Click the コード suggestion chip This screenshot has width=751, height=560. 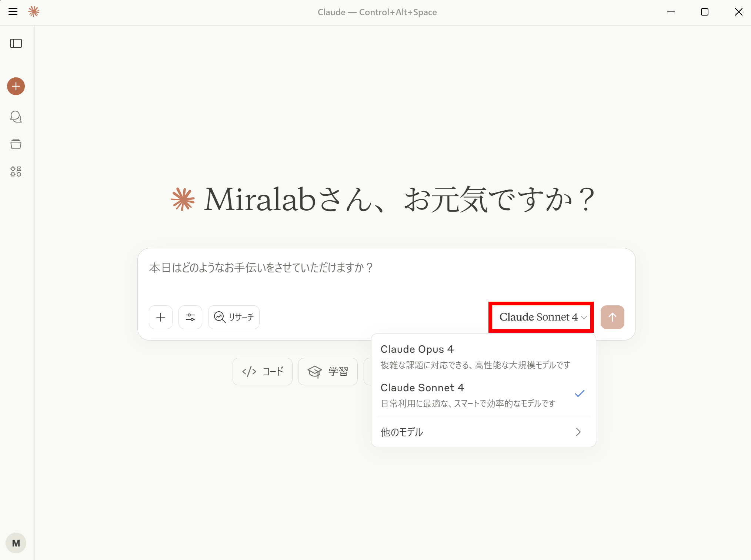pos(263,372)
